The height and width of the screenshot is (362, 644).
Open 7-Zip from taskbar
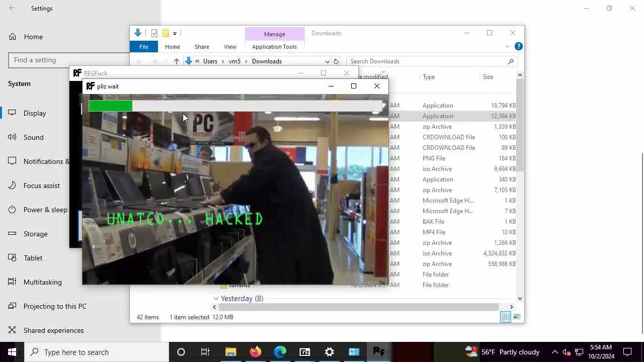click(x=305, y=352)
